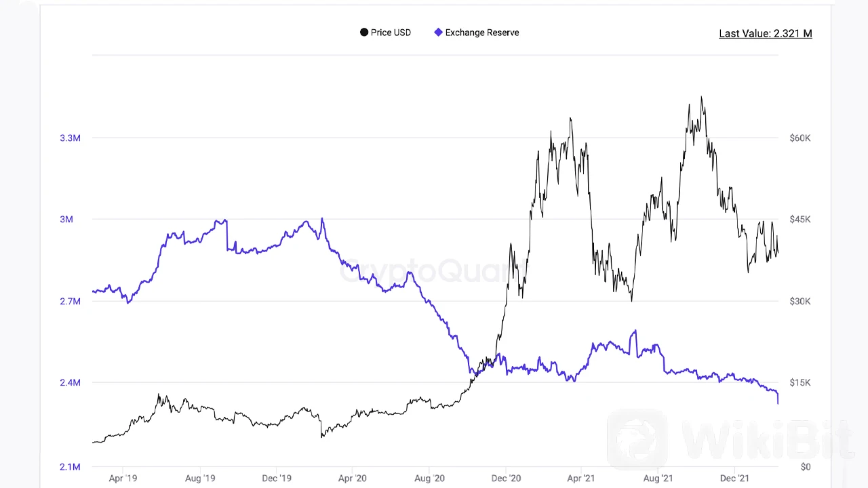
Task: Click the WikiBit watermark logo icon
Action: click(637, 439)
